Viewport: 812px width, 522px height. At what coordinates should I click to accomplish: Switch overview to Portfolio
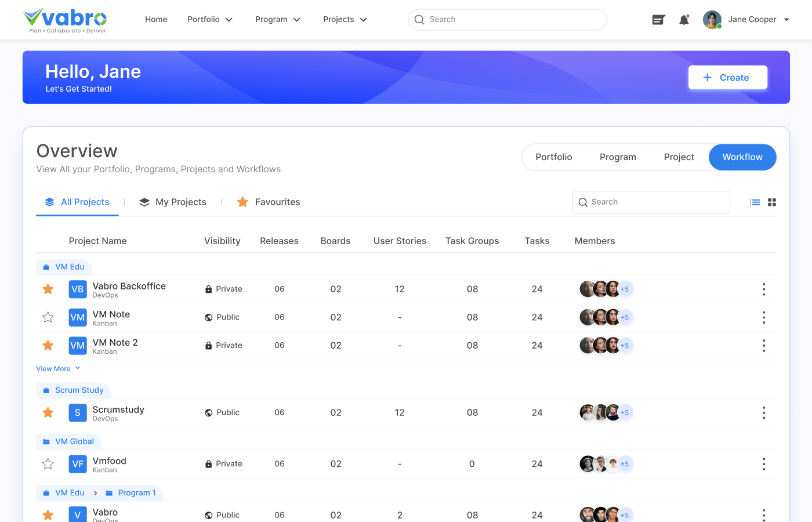click(x=554, y=157)
